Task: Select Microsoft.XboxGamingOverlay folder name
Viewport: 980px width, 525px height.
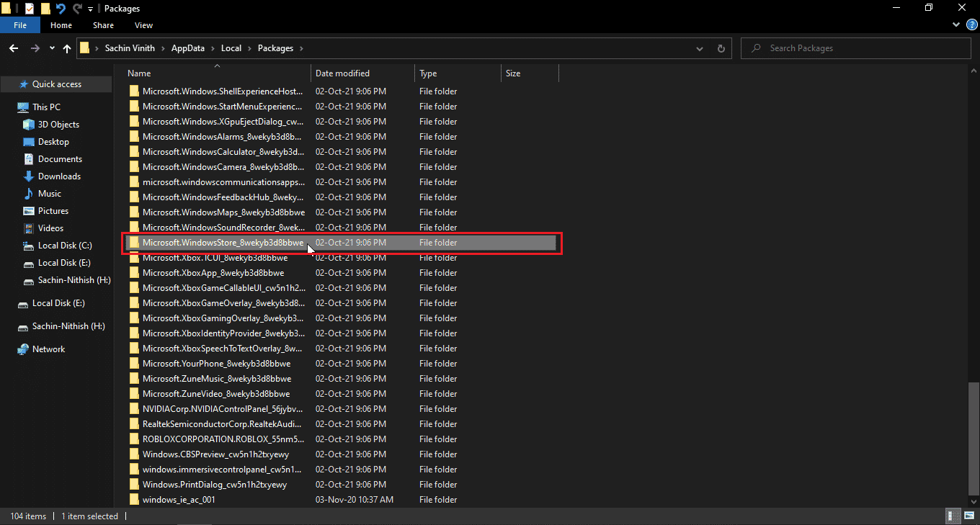Action: click(223, 318)
